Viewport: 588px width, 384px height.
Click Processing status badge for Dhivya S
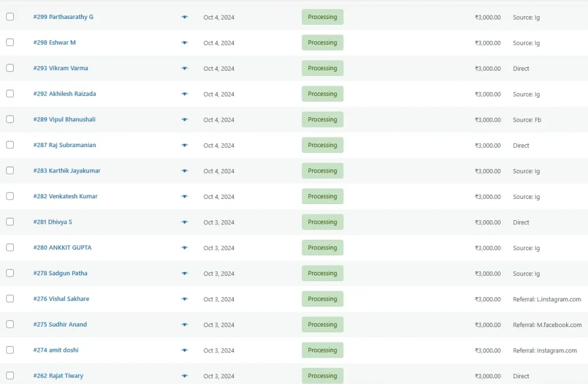[x=322, y=222]
